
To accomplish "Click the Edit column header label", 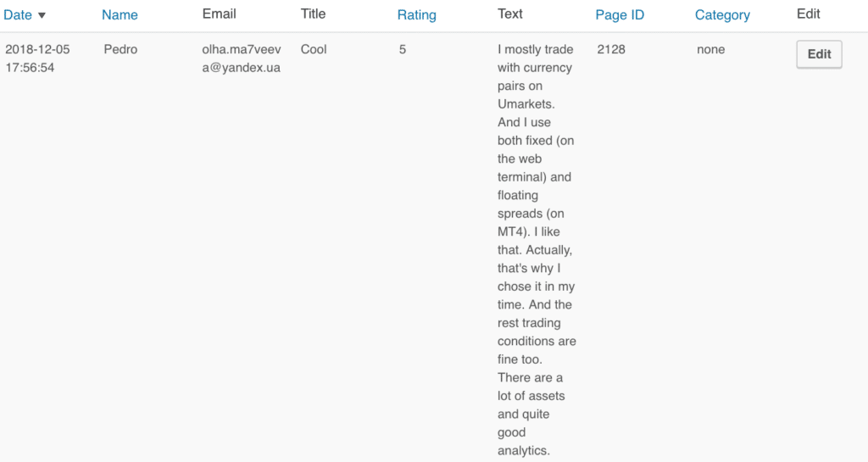I will pyautogui.click(x=808, y=14).
